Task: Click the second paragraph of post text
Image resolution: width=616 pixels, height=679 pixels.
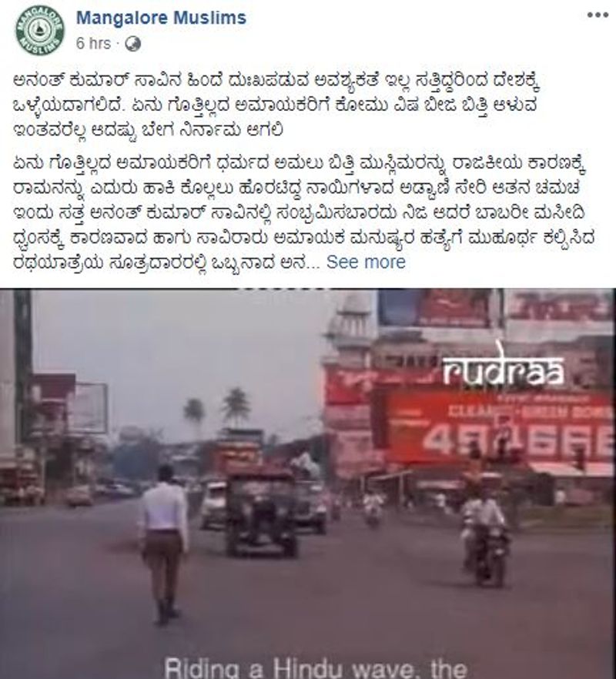Action: click(x=303, y=212)
